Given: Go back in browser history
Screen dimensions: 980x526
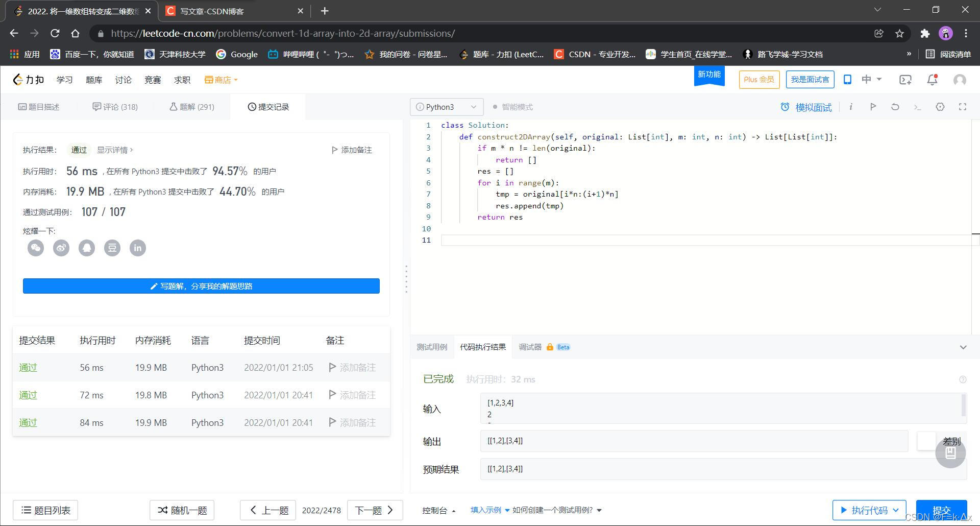Looking at the screenshot, I should click(14, 33).
